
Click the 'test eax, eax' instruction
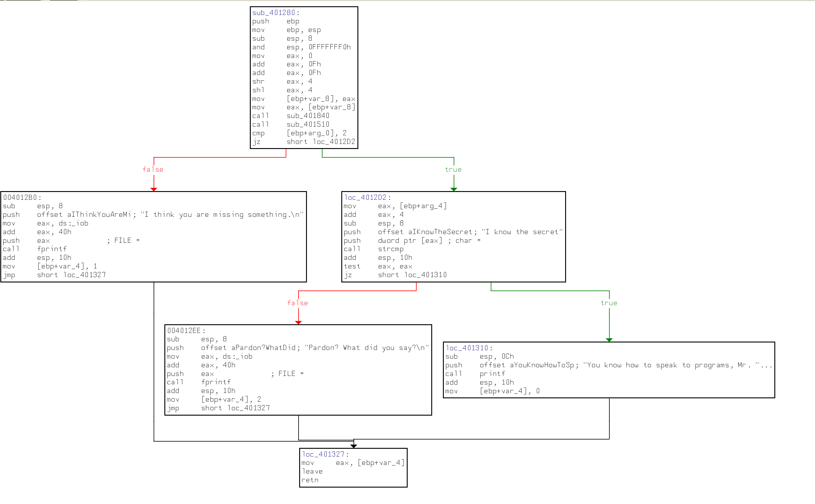click(x=378, y=266)
